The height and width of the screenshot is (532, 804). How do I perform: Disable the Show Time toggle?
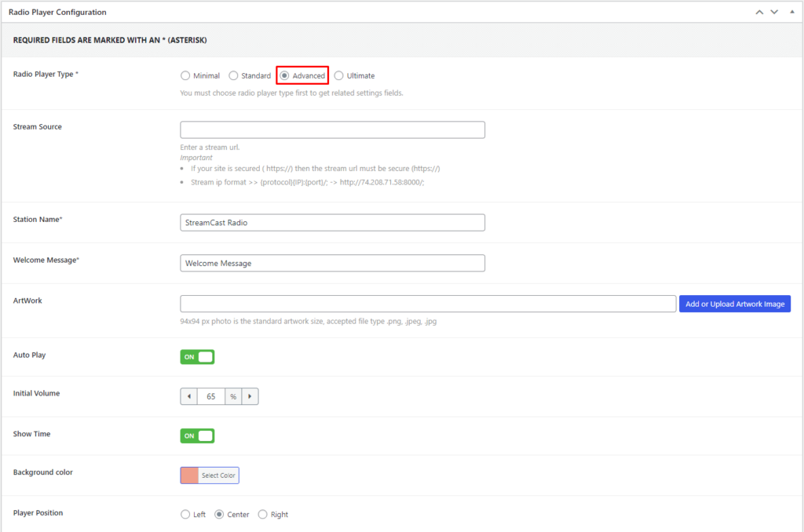tap(196, 435)
